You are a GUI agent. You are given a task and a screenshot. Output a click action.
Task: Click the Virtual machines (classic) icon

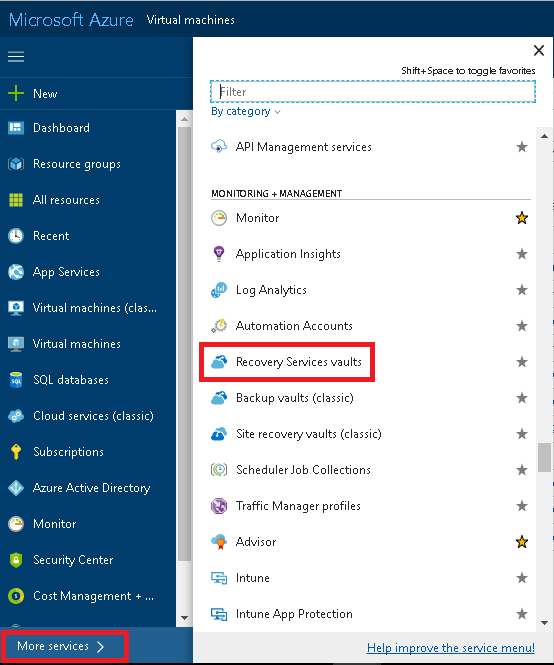pos(16,308)
